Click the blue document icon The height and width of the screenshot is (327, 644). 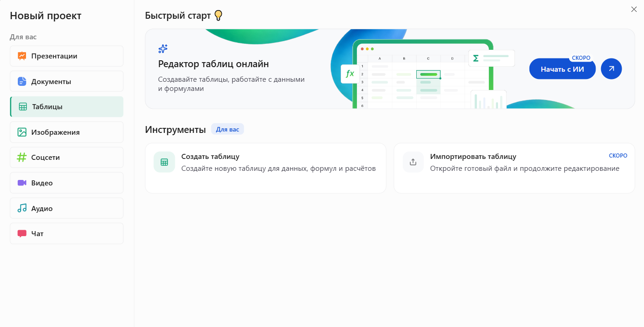(x=22, y=81)
